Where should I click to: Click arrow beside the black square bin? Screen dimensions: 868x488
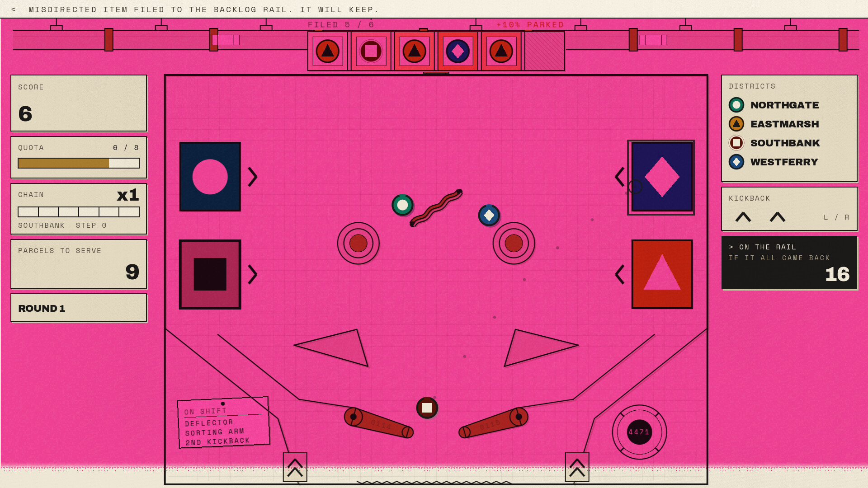[253, 274]
